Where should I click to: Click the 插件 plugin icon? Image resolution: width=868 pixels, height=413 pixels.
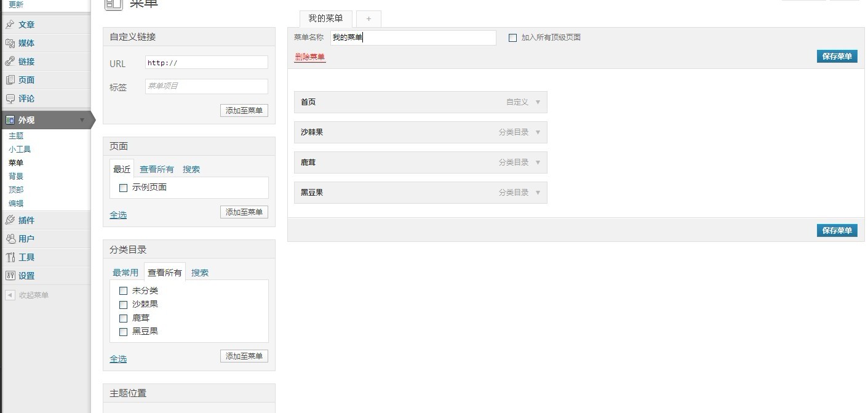coord(10,220)
